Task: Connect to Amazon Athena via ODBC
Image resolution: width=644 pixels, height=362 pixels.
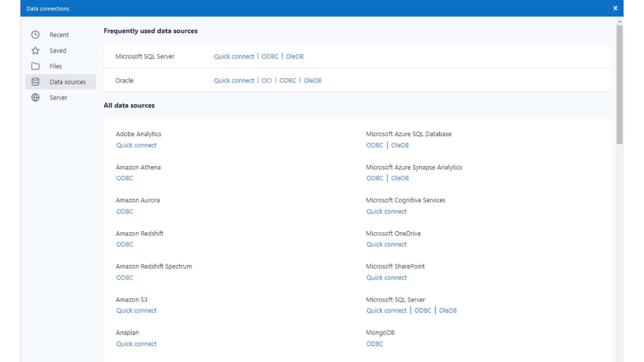Action: (124, 178)
